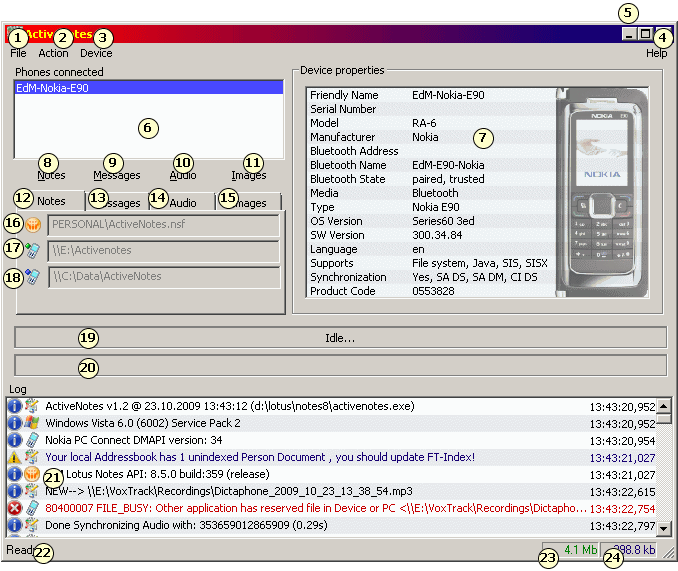
Task: Click info icon on Nokia PC Connect row
Action: pos(15,440)
